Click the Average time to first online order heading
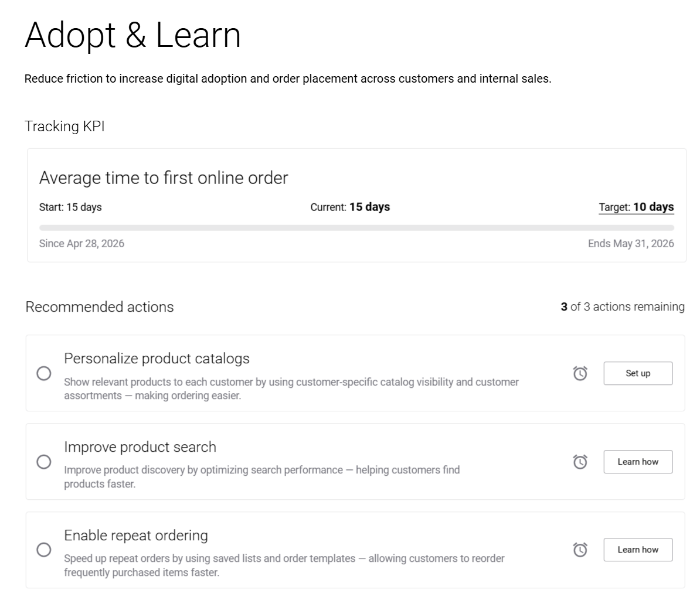 click(164, 178)
